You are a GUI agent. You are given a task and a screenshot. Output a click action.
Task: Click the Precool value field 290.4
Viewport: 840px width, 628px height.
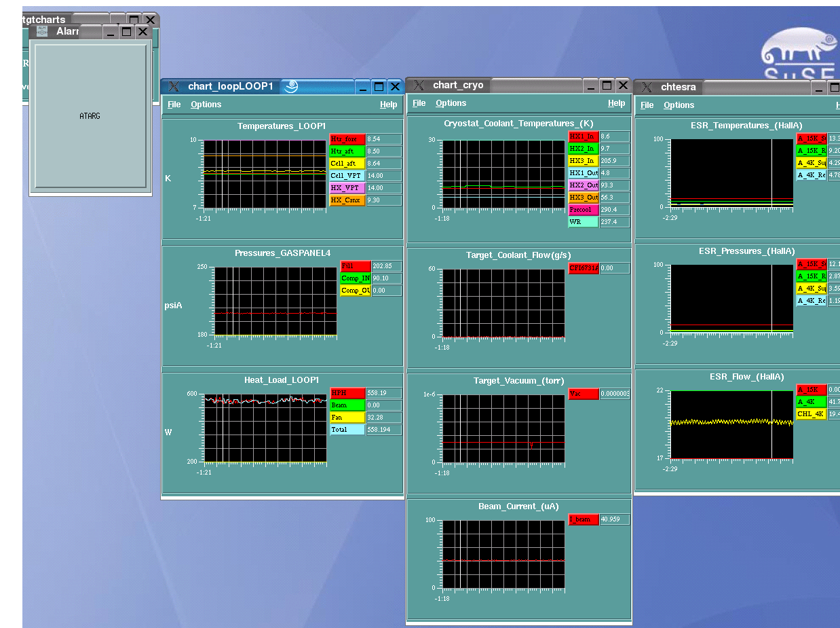tap(615, 210)
